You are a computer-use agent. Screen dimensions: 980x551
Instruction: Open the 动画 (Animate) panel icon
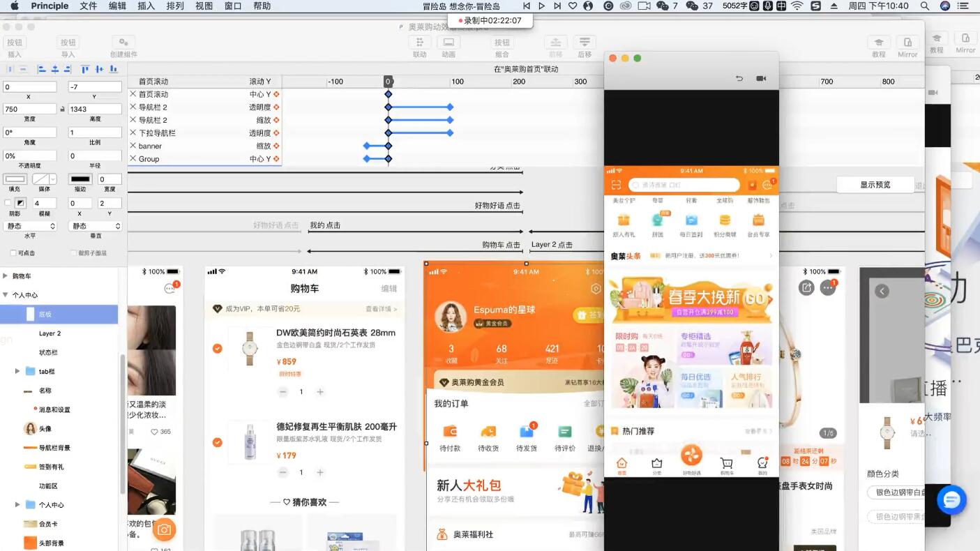coord(448,43)
